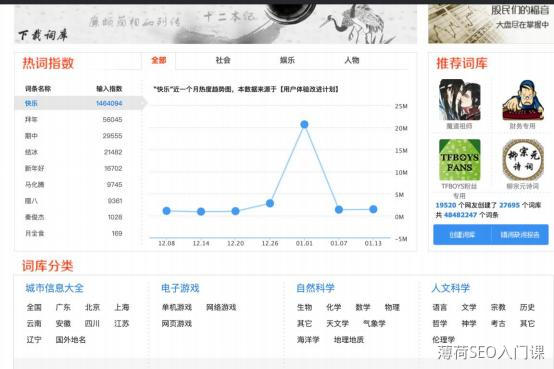This screenshot has height=369, width=554.
Task: Open the 财务专用 cartoon accountant icon
Action: point(523,100)
